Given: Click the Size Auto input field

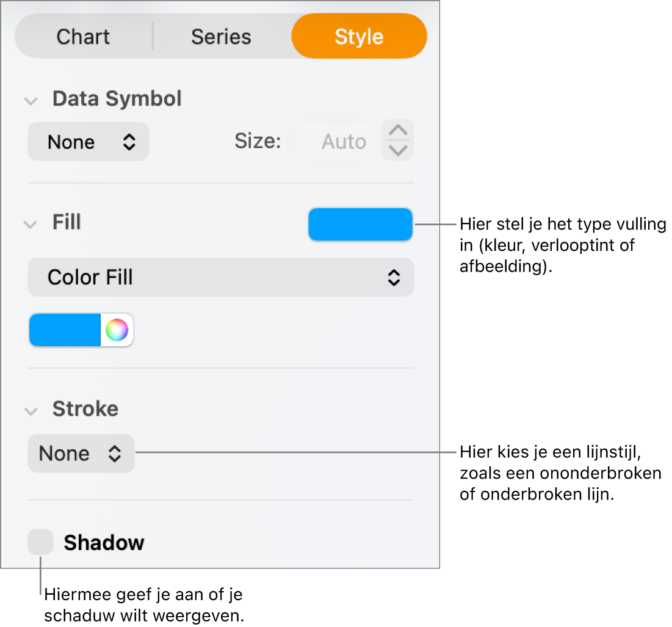Looking at the screenshot, I should [x=336, y=142].
